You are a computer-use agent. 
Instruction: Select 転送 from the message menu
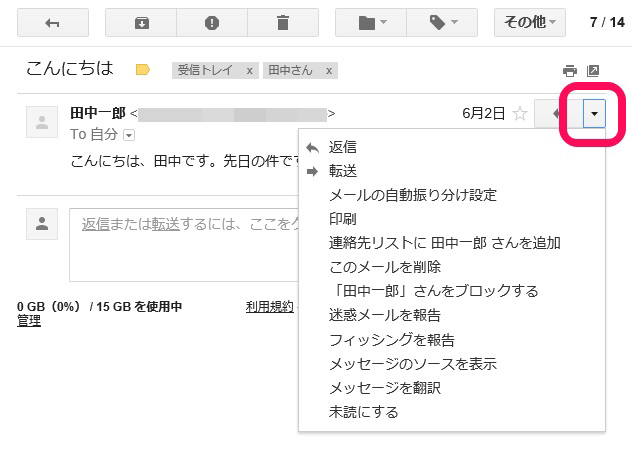[x=343, y=171]
